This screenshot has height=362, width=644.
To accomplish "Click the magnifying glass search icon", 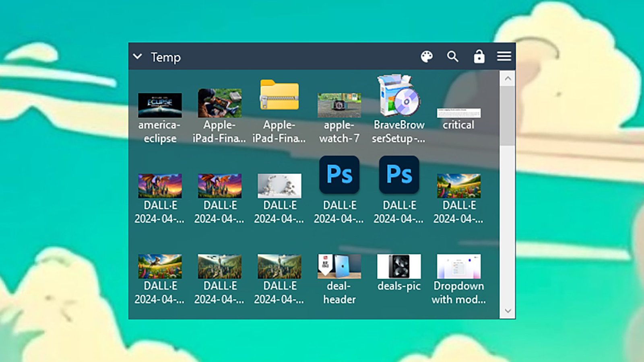I will pos(453,56).
